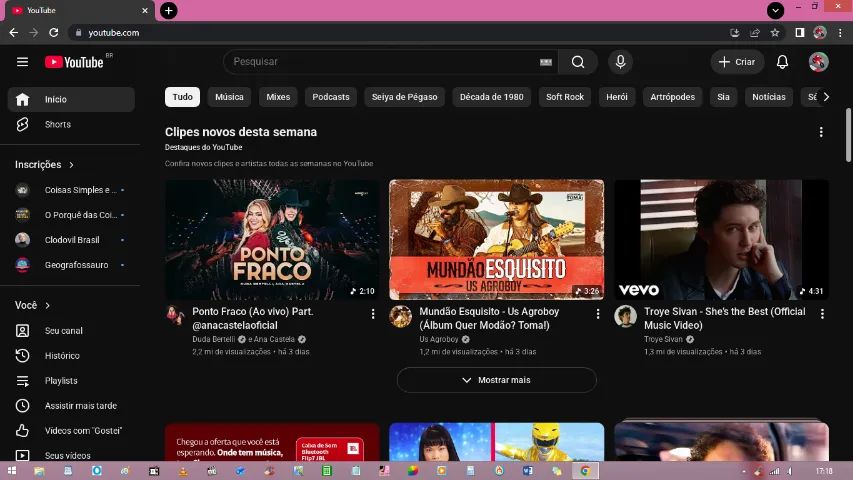Open Us Agroboy channel avatar
Viewport: 853px width, 480px height.
point(400,316)
